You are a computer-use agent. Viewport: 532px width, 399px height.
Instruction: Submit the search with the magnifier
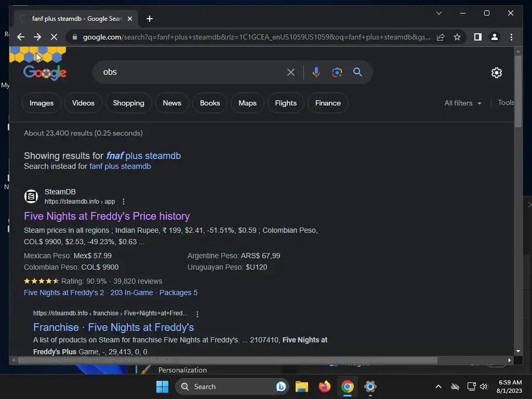point(357,72)
